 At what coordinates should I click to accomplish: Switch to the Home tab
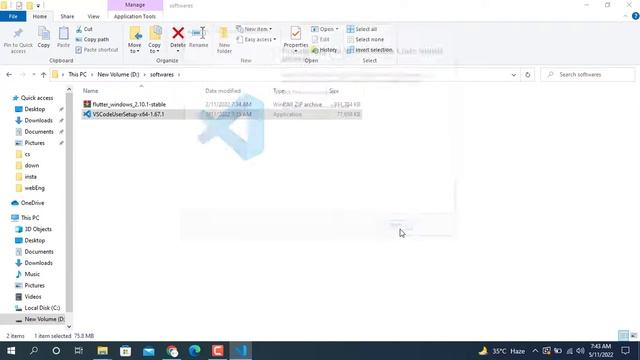pyautogui.click(x=40, y=16)
